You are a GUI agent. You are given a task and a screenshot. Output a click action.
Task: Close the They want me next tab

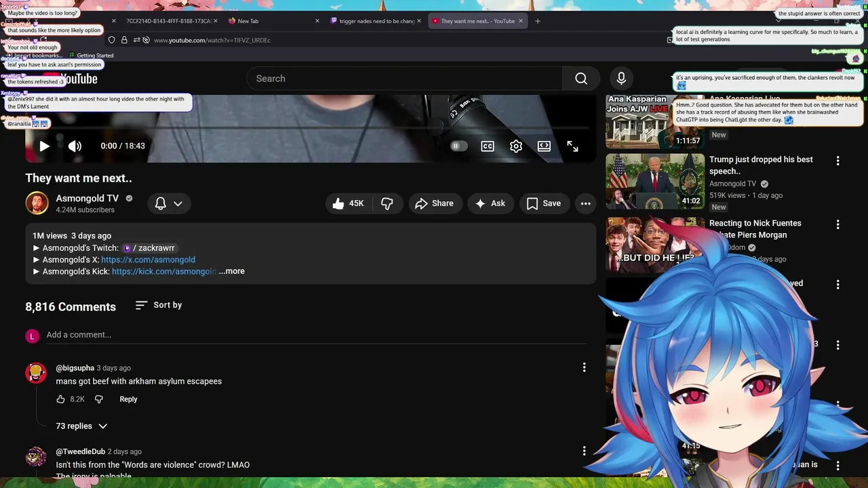pyautogui.click(x=521, y=21)
